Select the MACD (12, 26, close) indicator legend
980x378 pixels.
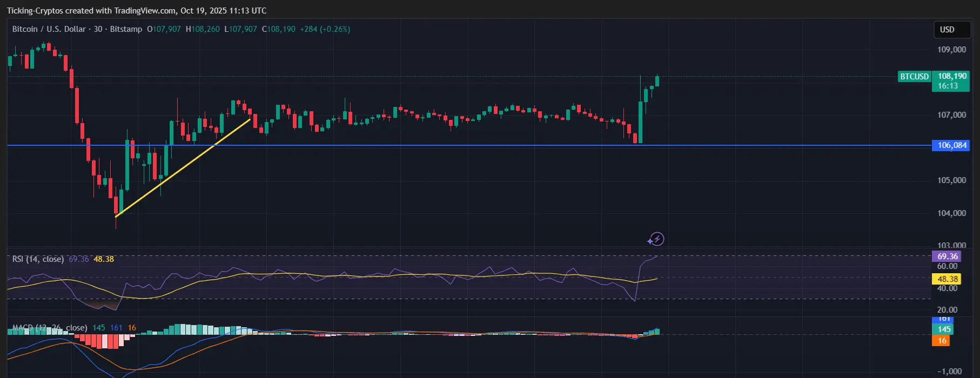tap(50, 328)
